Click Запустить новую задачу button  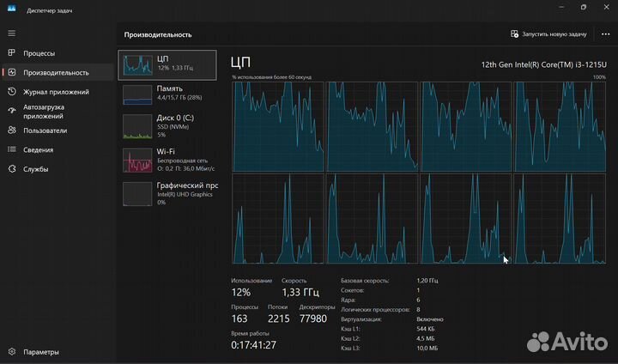pyautogui.click(x=548, y=34)
